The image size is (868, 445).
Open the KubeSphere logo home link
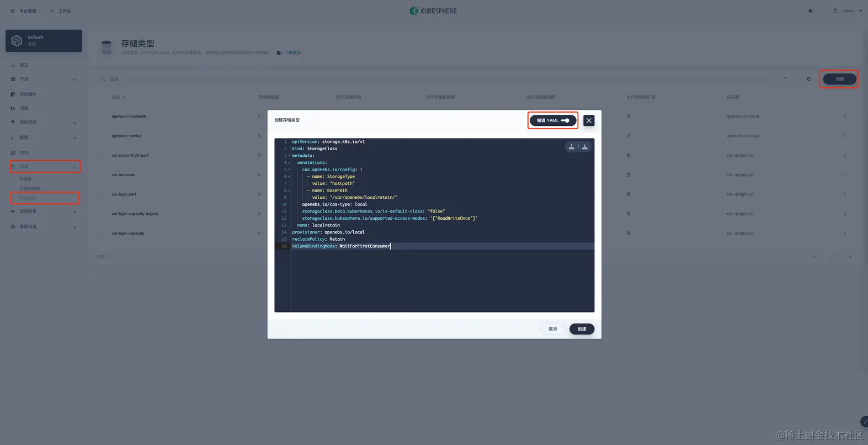[434, 10]
